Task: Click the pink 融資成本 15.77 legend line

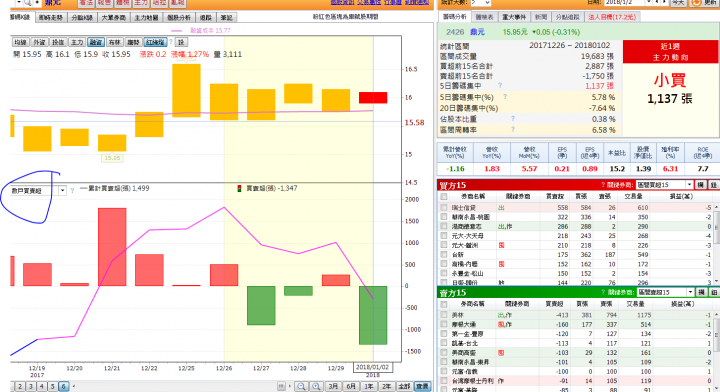Action: pyautogui.click(x=176, y=31)
